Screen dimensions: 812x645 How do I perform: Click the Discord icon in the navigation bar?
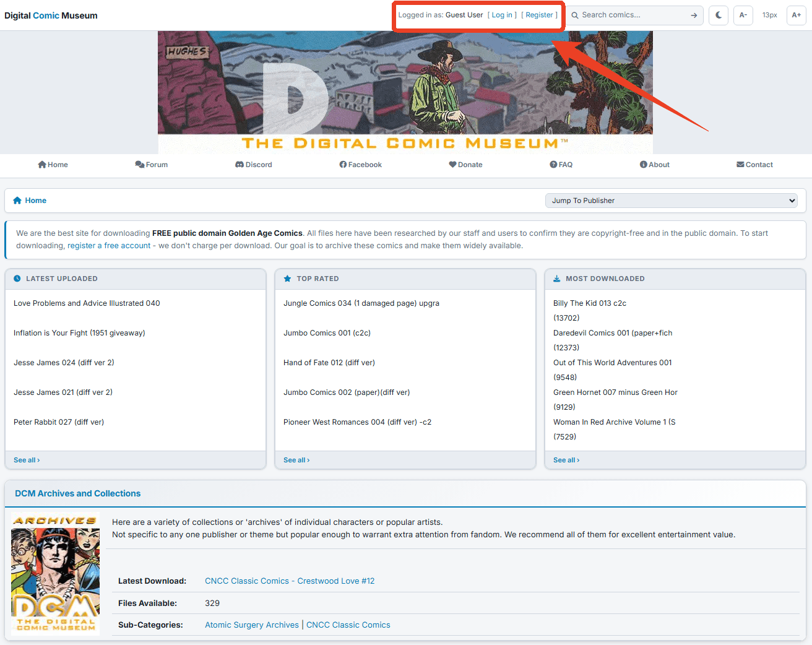(240, 165)
